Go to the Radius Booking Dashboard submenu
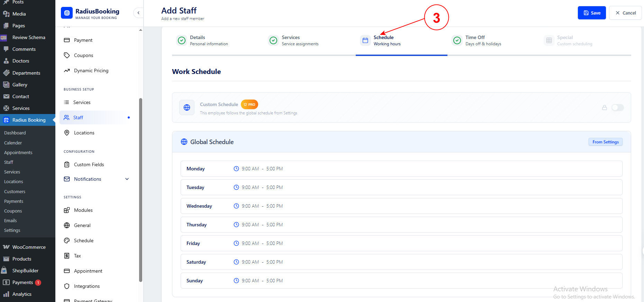This screenshot has height=302, width=644. pyautogui.click(x=15, y=133)
